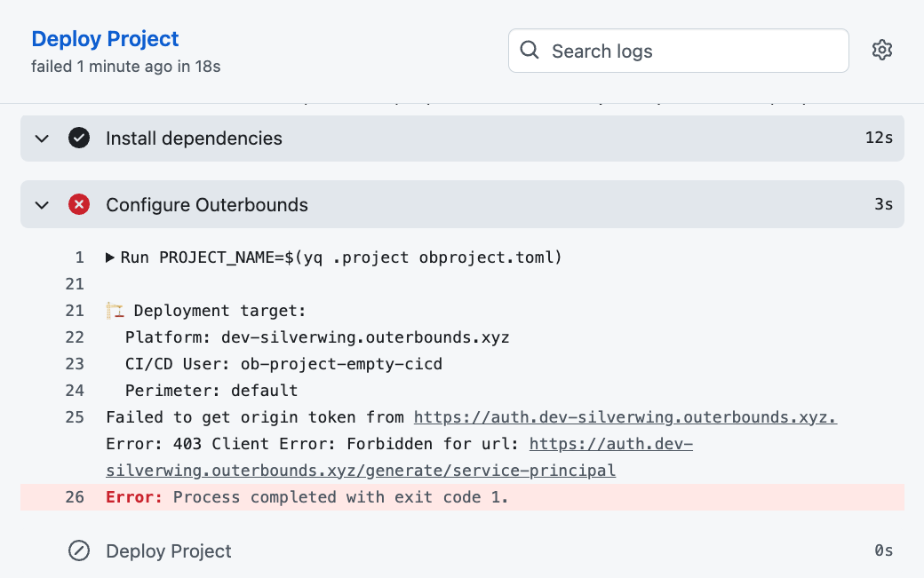924x578 pixels.
Task: Collapse the Configure Outerbounds step chevron
Action: coord(42,205)
